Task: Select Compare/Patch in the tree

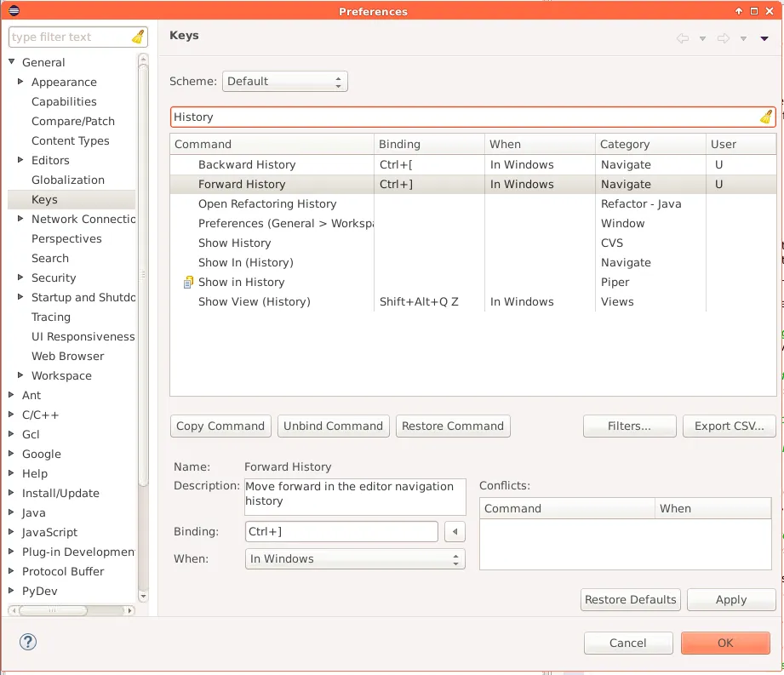Action: point(73,121)
